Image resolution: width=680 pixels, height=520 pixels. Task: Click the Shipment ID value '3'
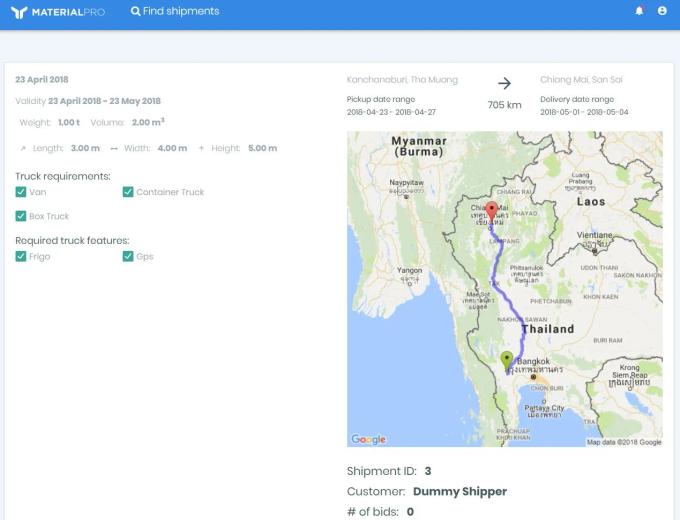(x=428, y=471)
